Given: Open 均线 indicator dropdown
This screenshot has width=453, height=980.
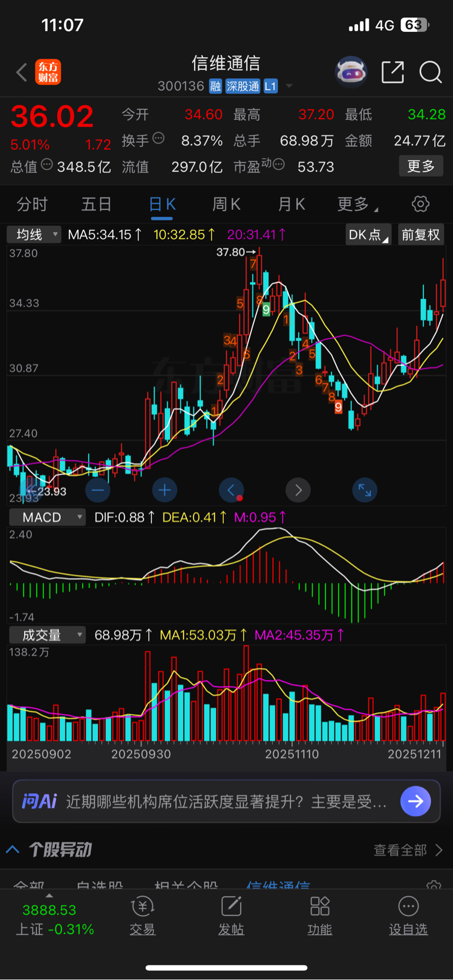Looking at the screenshot, I should coord(34,235).
